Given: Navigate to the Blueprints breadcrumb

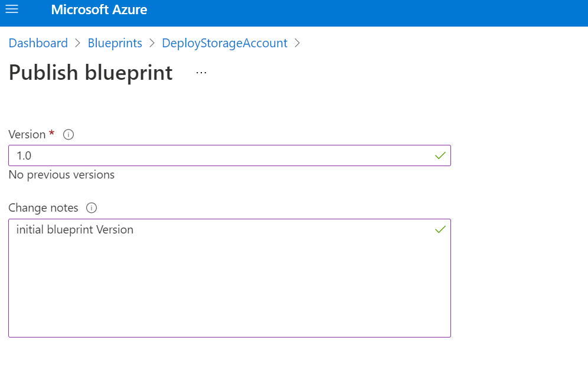Looking at the screenshot, I should pos(115,43).
